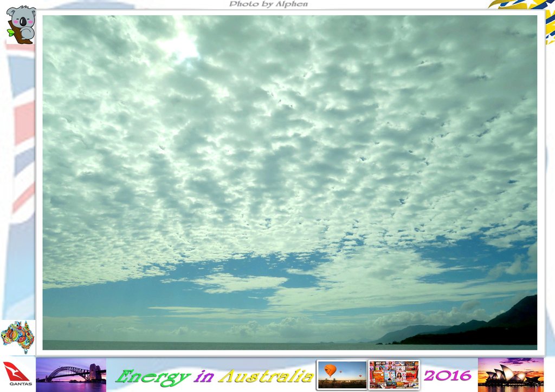The width and height of the screenshot is (555, 392).
Task: Click the purple word 'in' in title
Action: pyautogui.click(x=204, y=376)
